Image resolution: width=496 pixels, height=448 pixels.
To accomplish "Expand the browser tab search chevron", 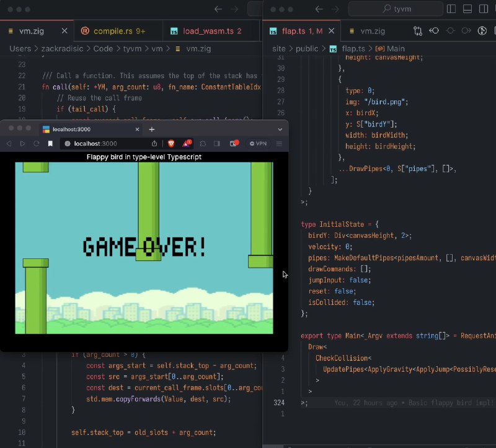I will click(x=280, y=130).
